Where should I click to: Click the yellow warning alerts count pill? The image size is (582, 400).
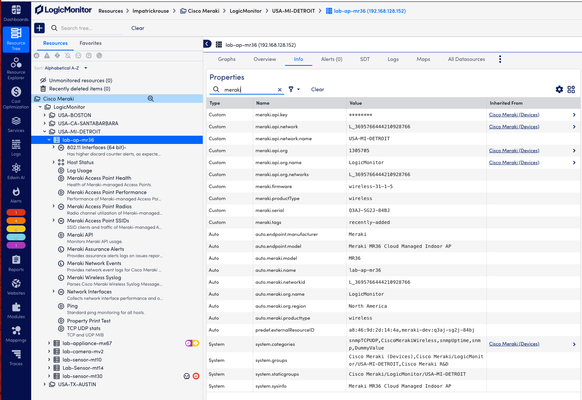coord(16,229)
